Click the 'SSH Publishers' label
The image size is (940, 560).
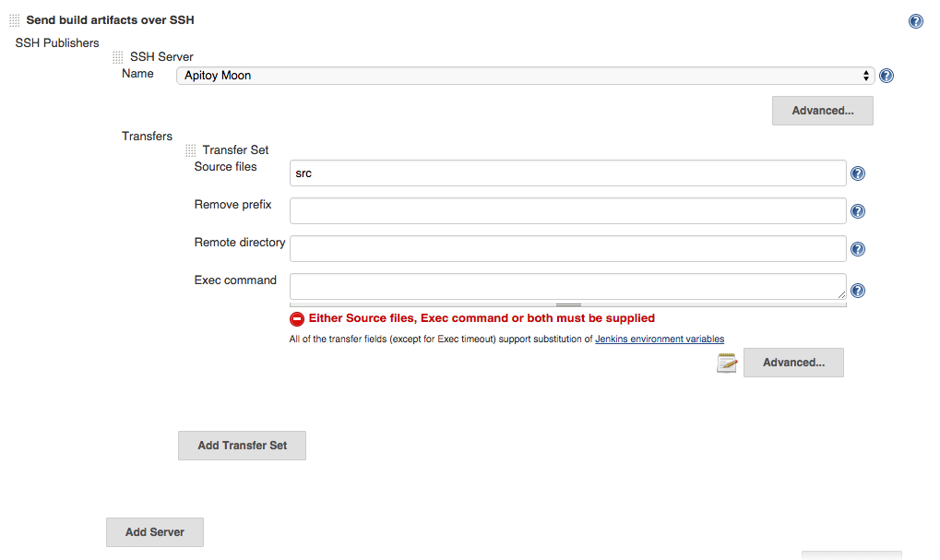coord(57,43)
